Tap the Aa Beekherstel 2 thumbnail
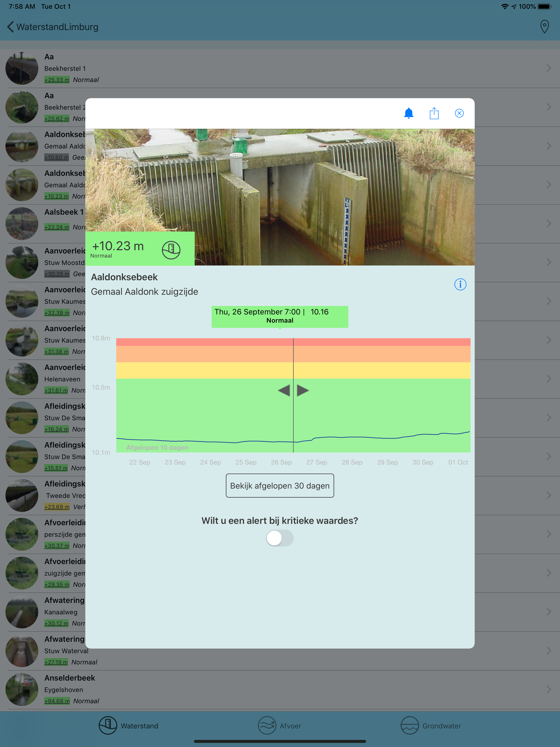Image resolution: width=560 pixels, height=747 pixels. [x=22, y=107]
